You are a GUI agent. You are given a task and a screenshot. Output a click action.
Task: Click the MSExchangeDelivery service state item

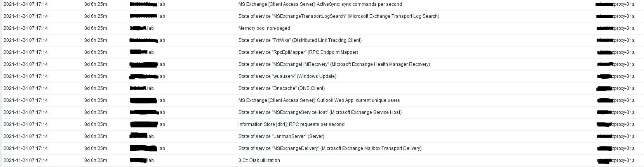[330, 148]
